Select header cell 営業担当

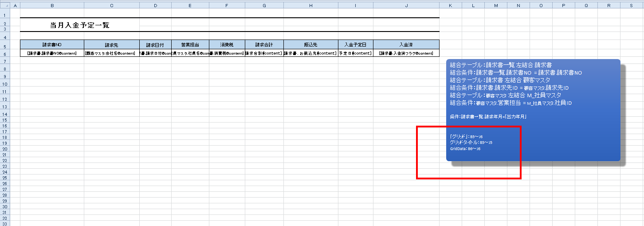click(190, 45)
